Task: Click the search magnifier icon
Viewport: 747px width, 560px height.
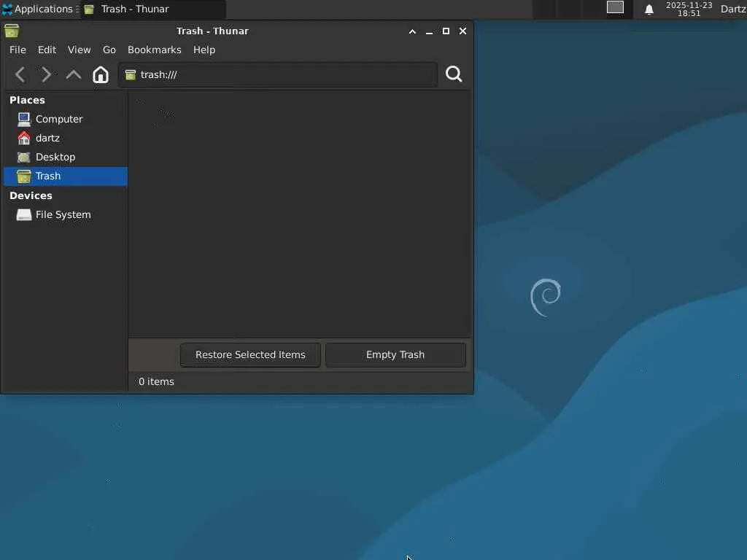Action: point(454,74)
